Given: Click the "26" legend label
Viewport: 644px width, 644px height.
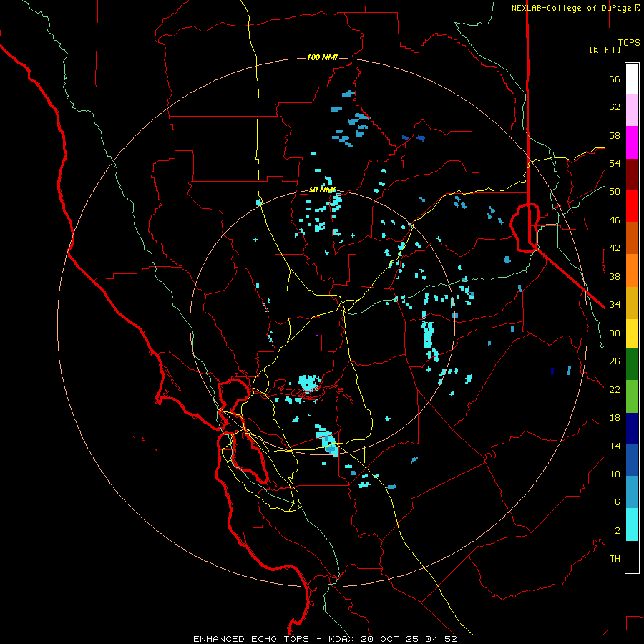Looking at the screenshot, I should coord(615,361).
